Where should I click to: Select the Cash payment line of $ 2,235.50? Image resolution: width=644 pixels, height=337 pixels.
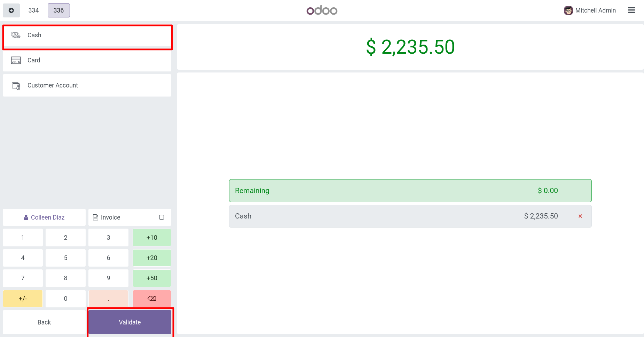click(410, 216)
